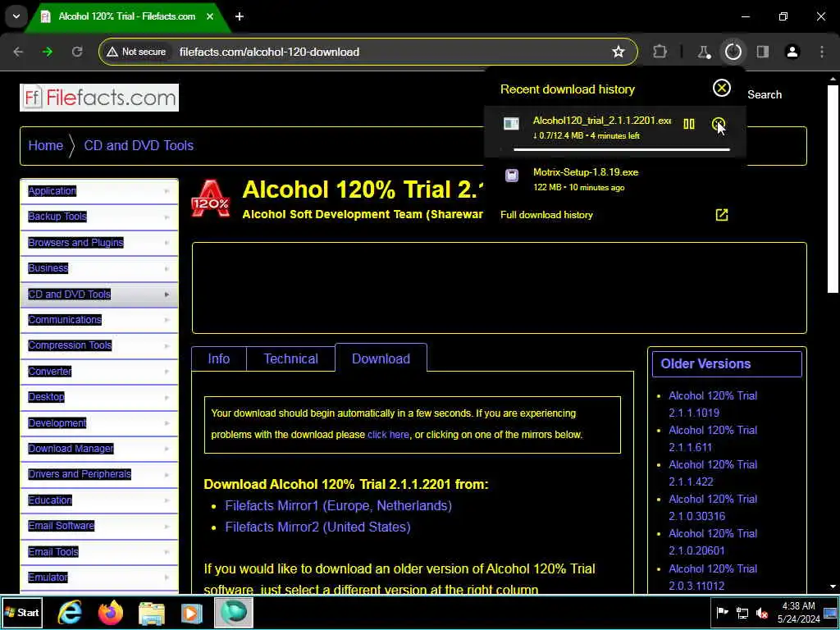The image size is (840, 630).
Task: Select the Download tab
Action: click(x=381, y=358)
